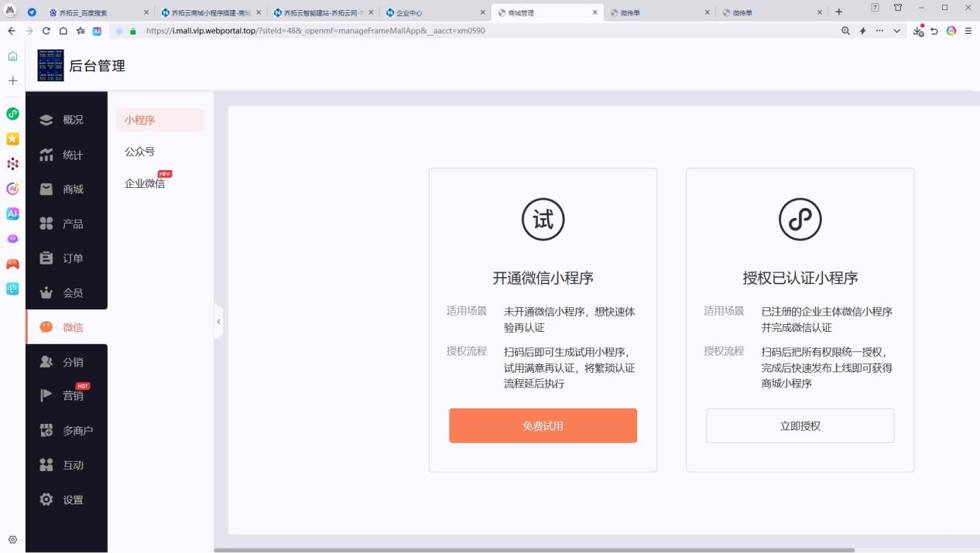Viewport: 980px width, 553px height.
Task: Click the 立即授权 button
Action: tap(800, 425)
